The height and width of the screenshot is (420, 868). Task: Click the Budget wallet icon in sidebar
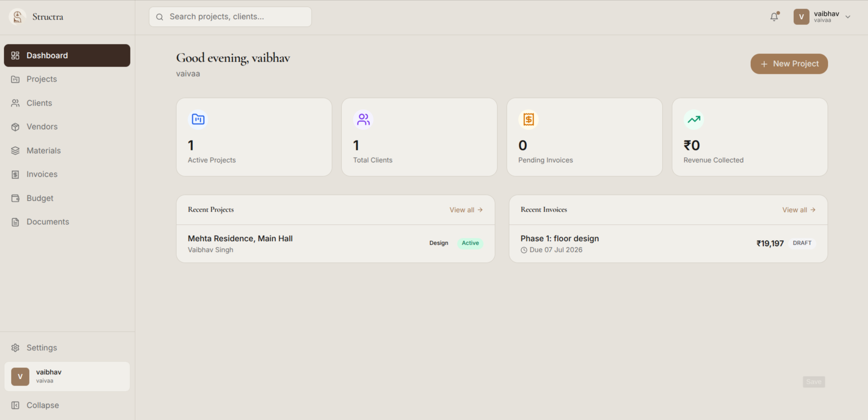tap(15, 198)
